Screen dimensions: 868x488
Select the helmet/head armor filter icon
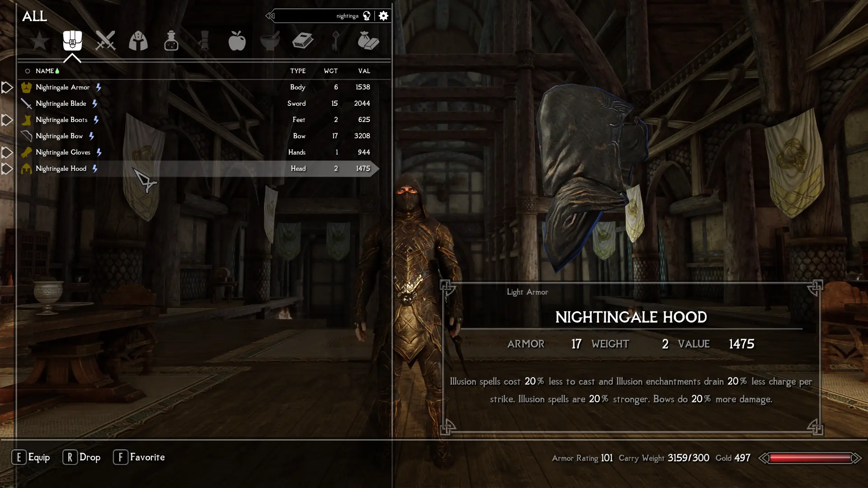138,41
